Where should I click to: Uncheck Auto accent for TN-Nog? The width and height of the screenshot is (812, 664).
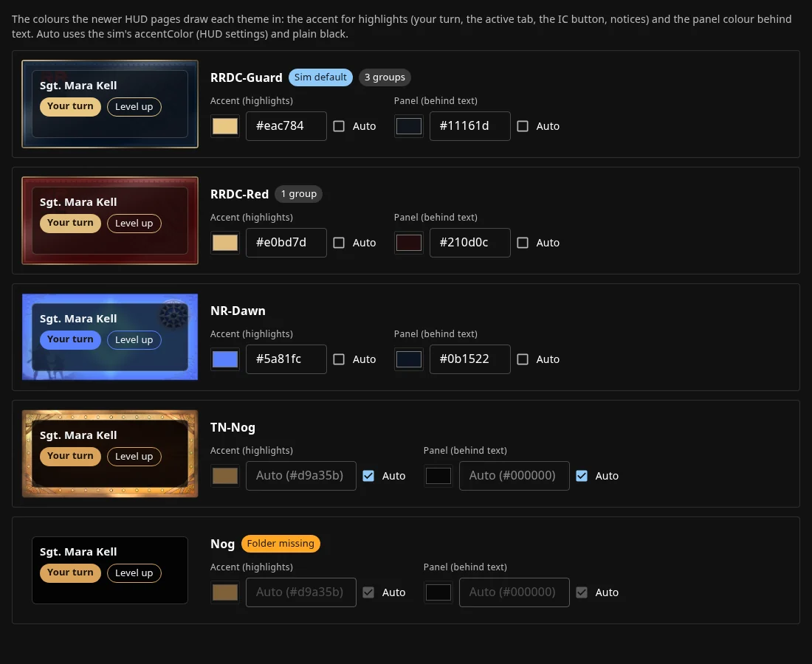point(368,476)
